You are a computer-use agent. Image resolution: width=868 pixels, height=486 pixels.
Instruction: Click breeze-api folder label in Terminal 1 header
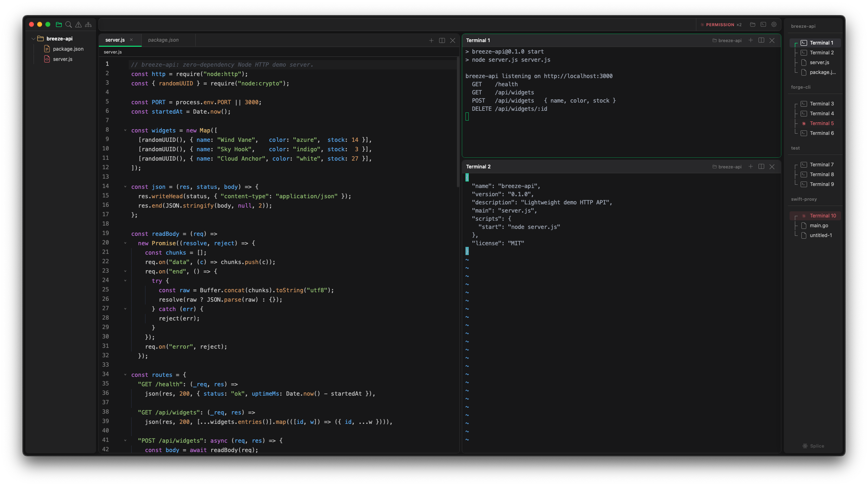[x=727, y=40]
